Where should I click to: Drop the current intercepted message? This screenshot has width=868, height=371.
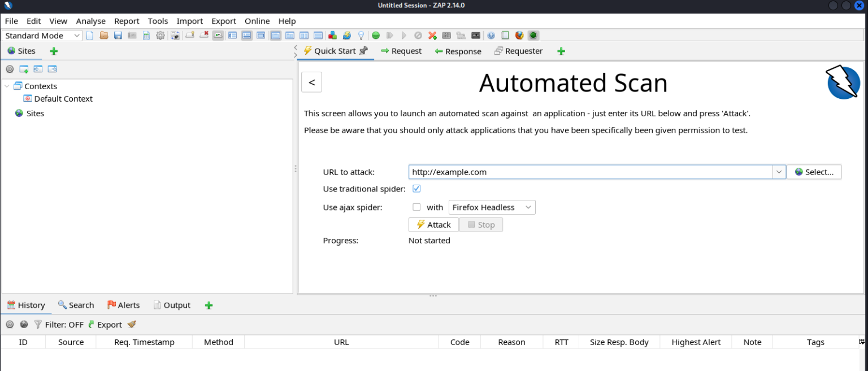click(417, 35)
